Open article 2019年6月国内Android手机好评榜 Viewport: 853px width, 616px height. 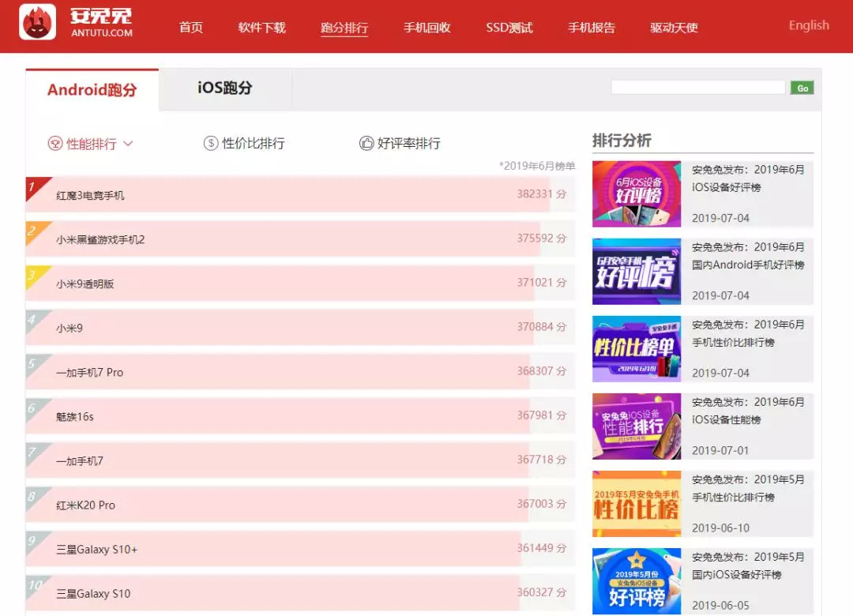748,256
